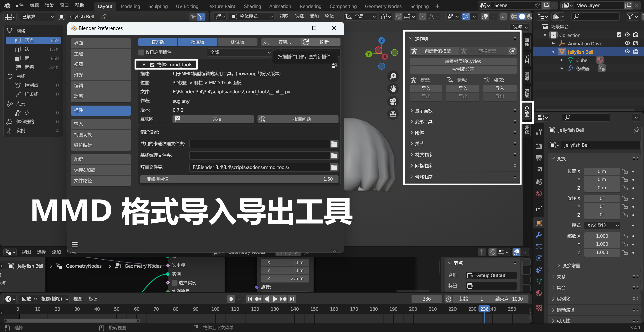The image size is (644, 332).
Task: Select 插件 category in Preferences sidebar
Action: [x=101, y=110]
